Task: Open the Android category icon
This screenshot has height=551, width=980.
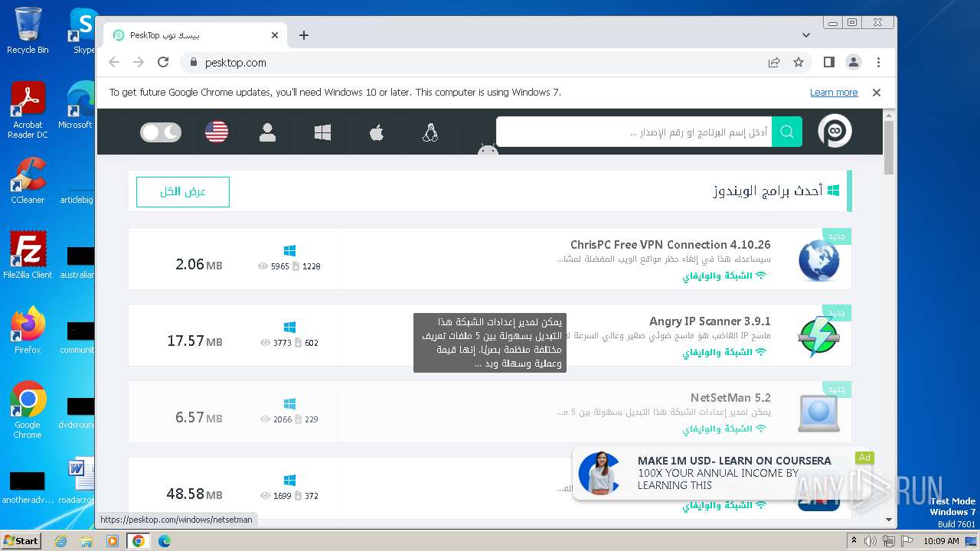Action: [488, 150]
